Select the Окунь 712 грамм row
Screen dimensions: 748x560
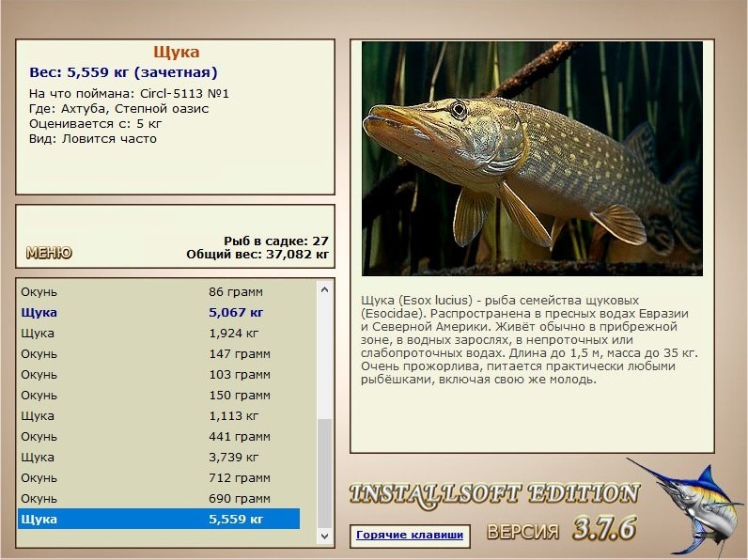pyautogui.click(x=159, y=477)
